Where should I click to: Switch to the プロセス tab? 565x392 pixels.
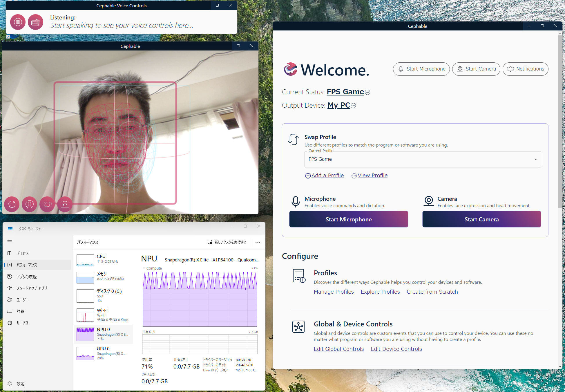click(x=23, y=253)
